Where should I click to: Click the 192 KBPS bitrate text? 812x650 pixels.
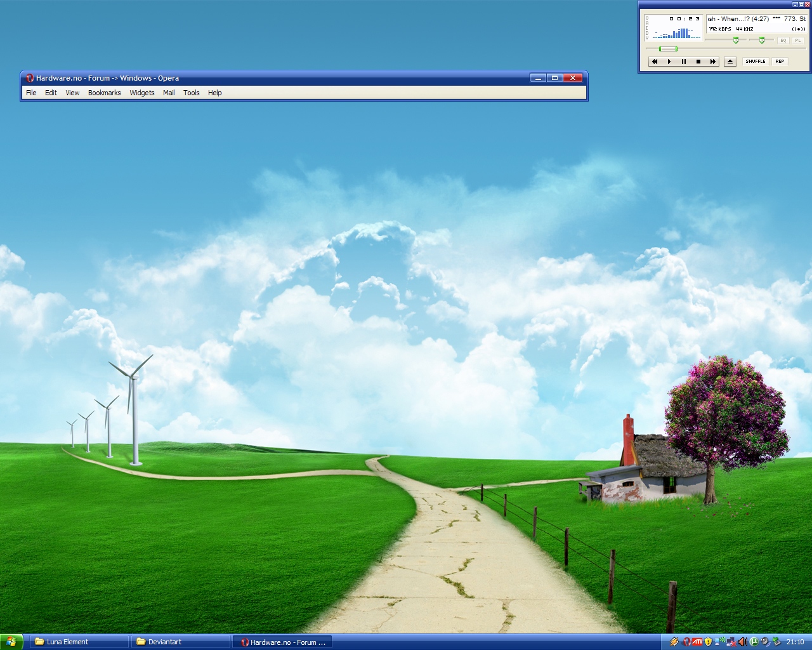[x=720, y=29]
